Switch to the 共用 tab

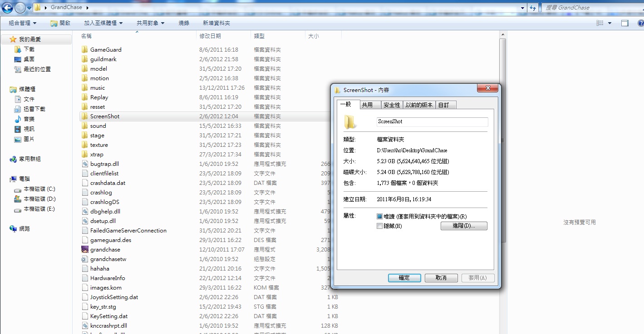(x=369, y=105)
